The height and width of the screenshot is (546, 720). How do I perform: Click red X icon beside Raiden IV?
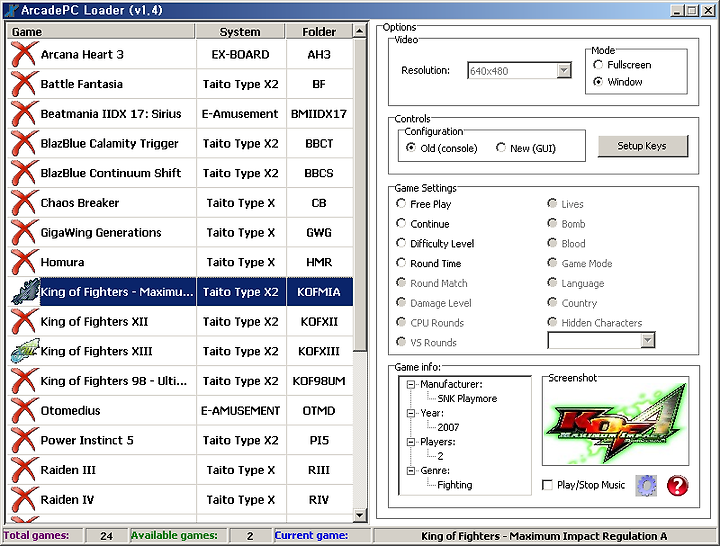point(24,500)
